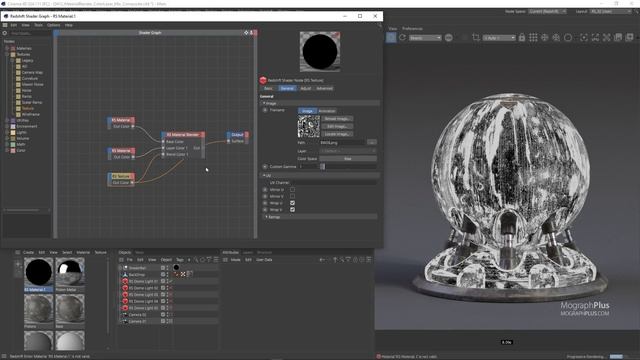The image size is (640, 360).
Task: Click the refresh render icon in render view
Action: coord(402,38)
